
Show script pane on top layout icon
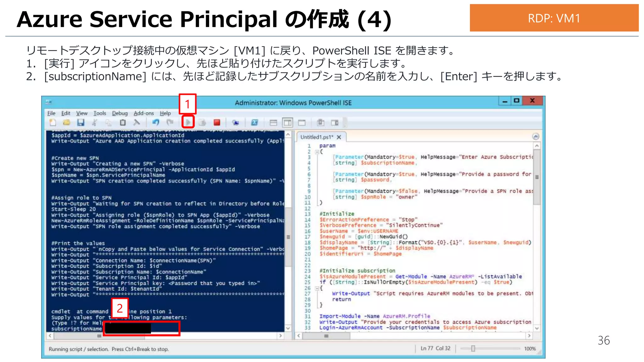point(273,123)
